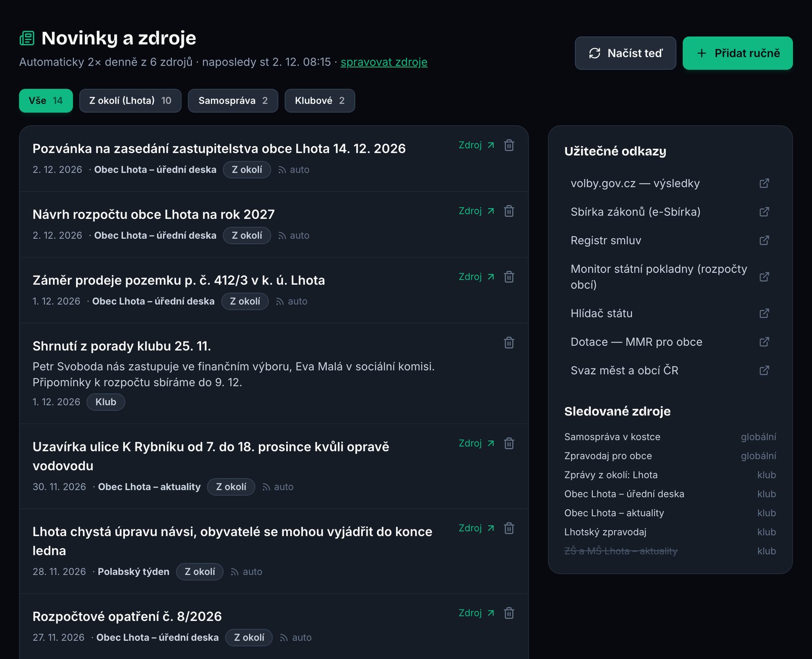Click struck-through source ZŠ a MŠ Lhota – aktuality
812x659 pixels.
[x=621, y=551]
